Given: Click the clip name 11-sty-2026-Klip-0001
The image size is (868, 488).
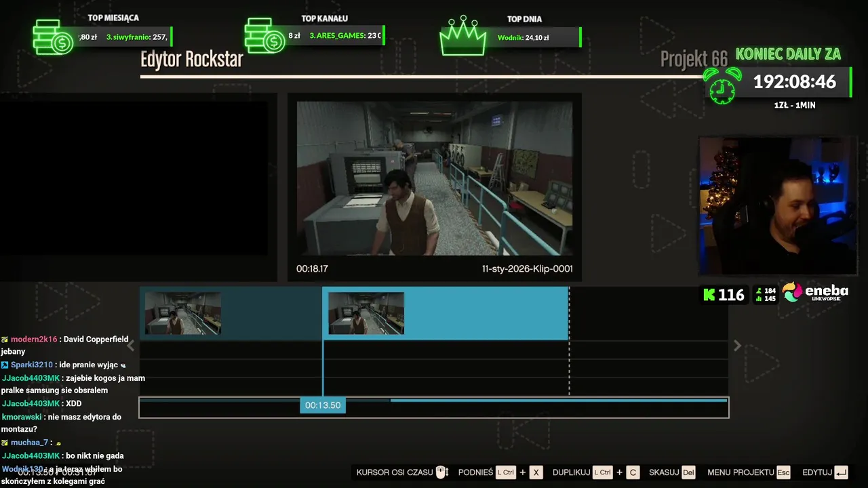Looking at the screenshot, I should tap(527, 269).
